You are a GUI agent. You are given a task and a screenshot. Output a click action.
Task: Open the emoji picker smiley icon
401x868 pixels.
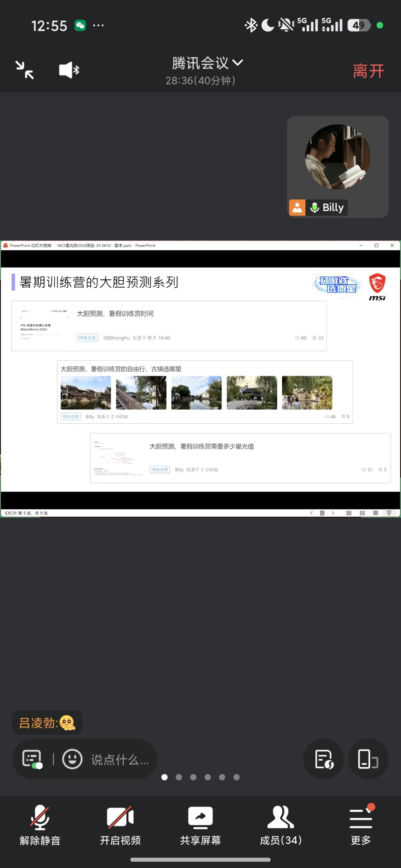(x=72, y=759)
